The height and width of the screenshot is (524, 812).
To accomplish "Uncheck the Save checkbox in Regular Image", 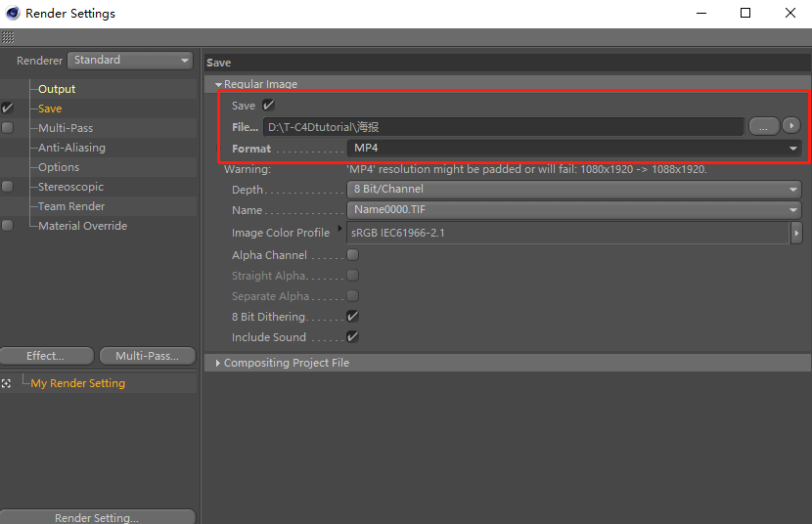I will [x=268, y=105].
